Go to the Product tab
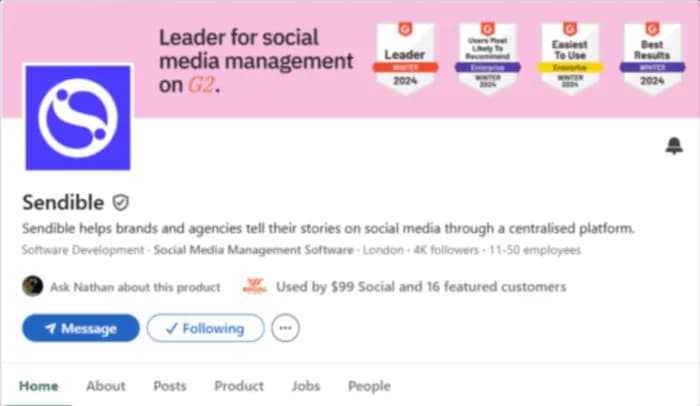This screenshot has width=700, height=406. tap(239, 386)
